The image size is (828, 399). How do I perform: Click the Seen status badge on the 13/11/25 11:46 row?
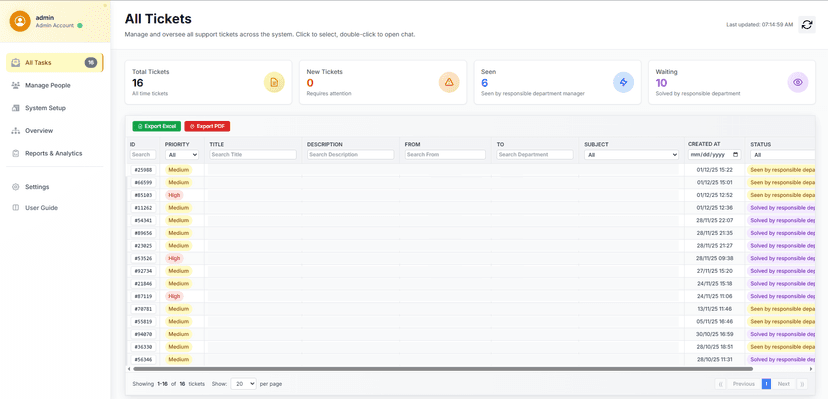point(781,309)
